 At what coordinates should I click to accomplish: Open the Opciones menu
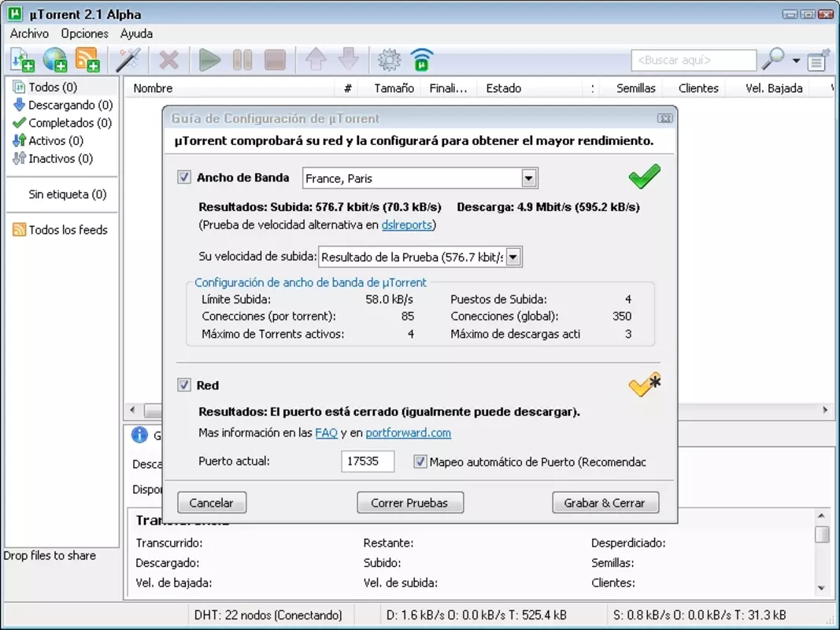tap(85, 33)
